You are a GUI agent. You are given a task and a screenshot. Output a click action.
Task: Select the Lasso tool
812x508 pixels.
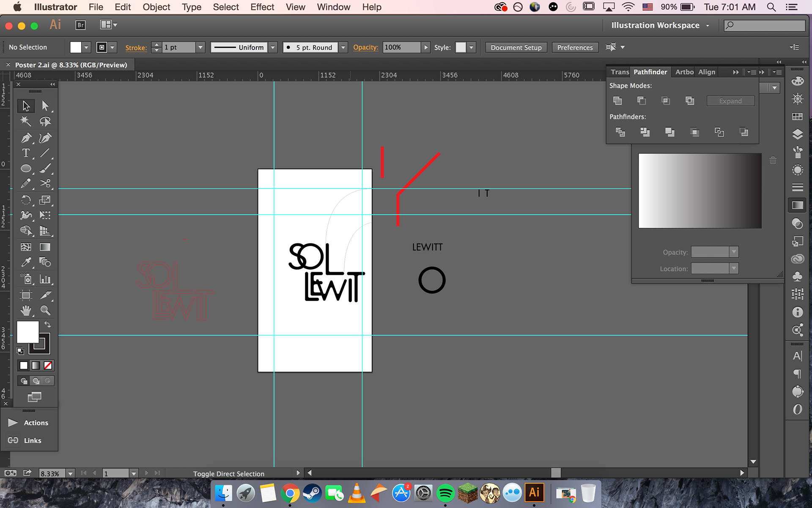(x=45, y=122)
